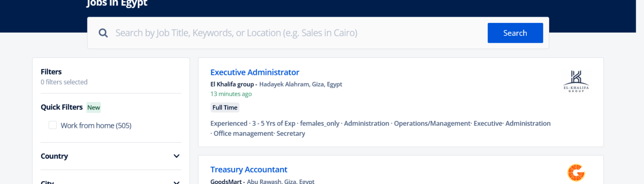Screen dimensions: 644x184
Task: Click the Country filter heading
Action: [x=54, y=156]
